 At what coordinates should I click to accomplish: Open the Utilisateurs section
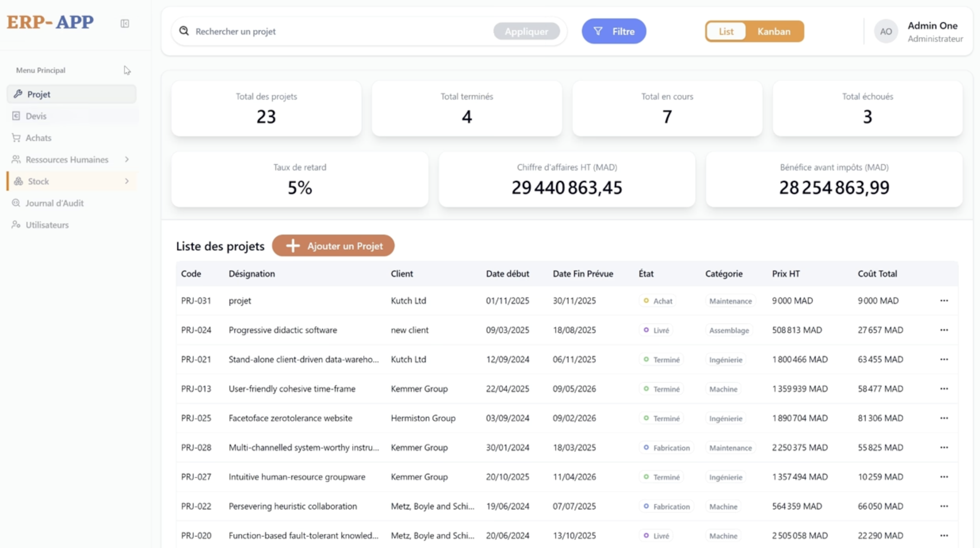[x=47, y=225]
